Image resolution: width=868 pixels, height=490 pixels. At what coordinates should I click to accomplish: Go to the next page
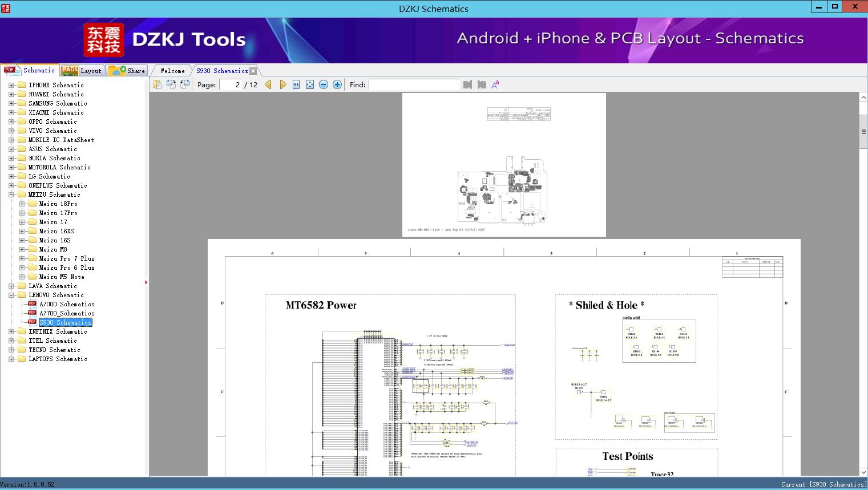[x=283, y=84]
